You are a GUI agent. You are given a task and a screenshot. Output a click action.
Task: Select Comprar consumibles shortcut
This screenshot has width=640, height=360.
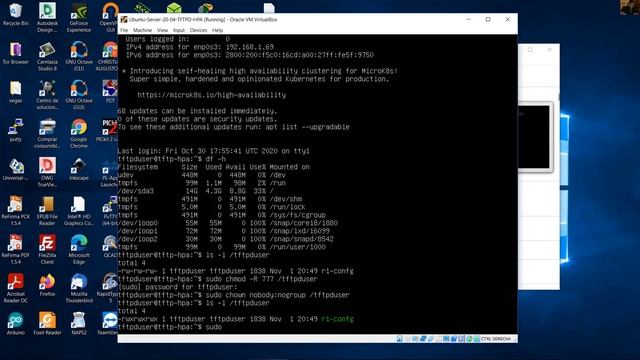[x=47, y=133]
